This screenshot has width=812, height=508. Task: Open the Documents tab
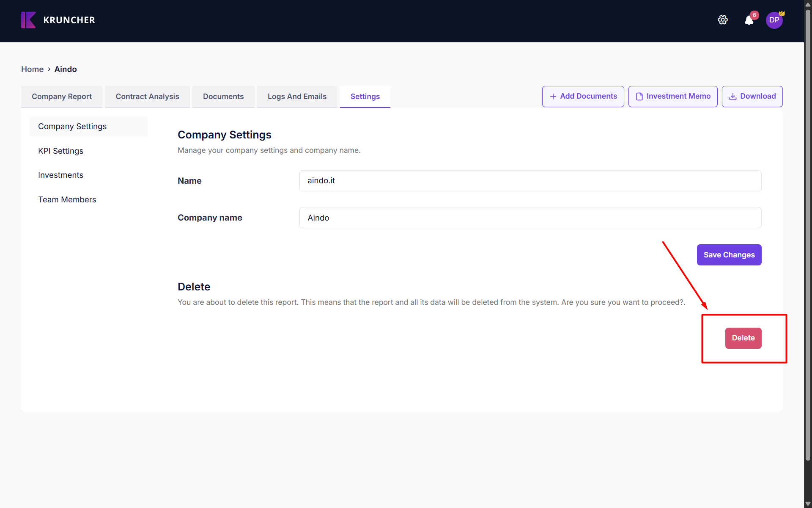coord(223,97)
